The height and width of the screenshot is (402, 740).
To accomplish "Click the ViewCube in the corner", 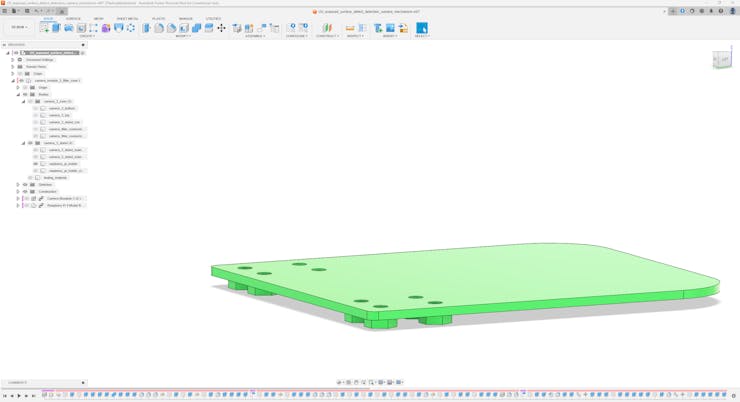I will coord(721,60).
